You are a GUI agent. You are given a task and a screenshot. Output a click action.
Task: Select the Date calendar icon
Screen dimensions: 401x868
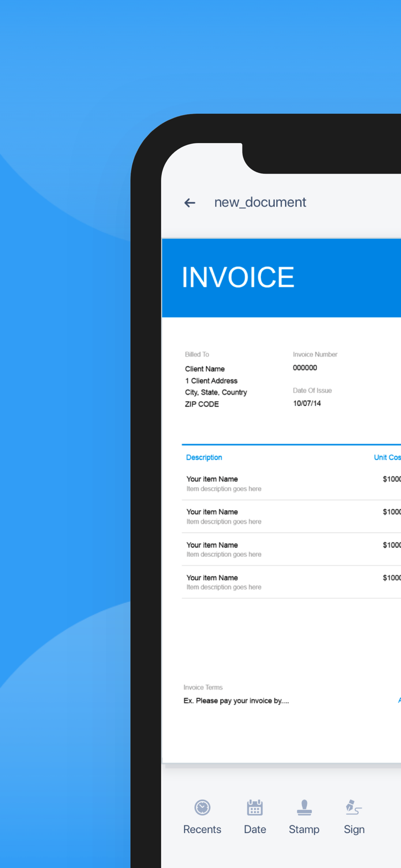[255, 807]
